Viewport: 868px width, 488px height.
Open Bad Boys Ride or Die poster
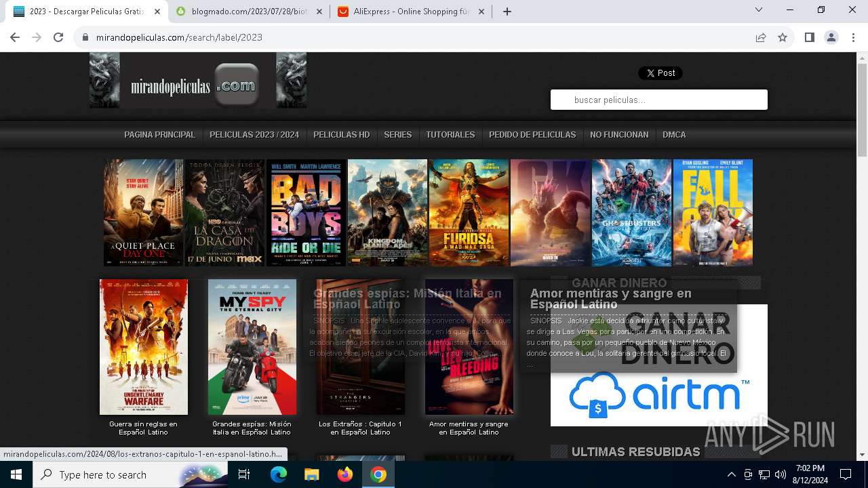tap(306, 213)
